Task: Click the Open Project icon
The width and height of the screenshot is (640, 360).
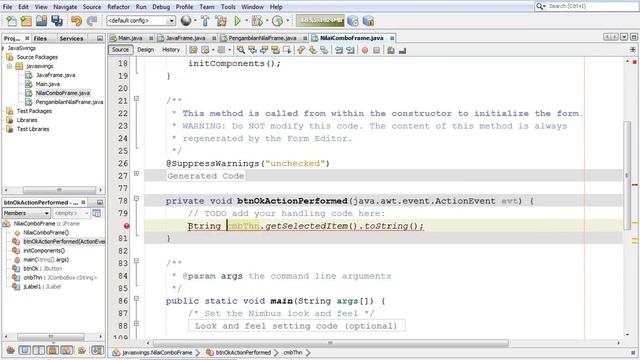Action: 41,21
